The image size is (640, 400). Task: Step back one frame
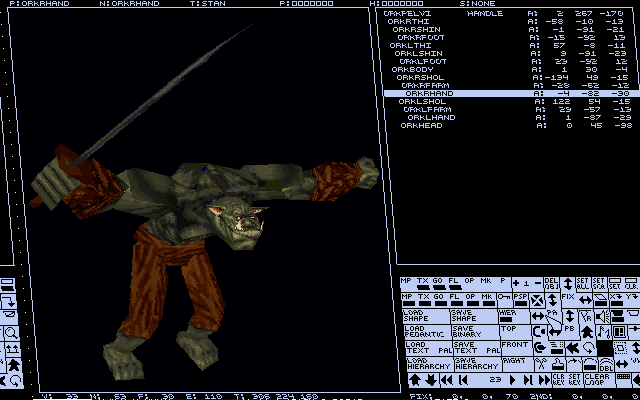pyautogui.click(x=463, y=380)
